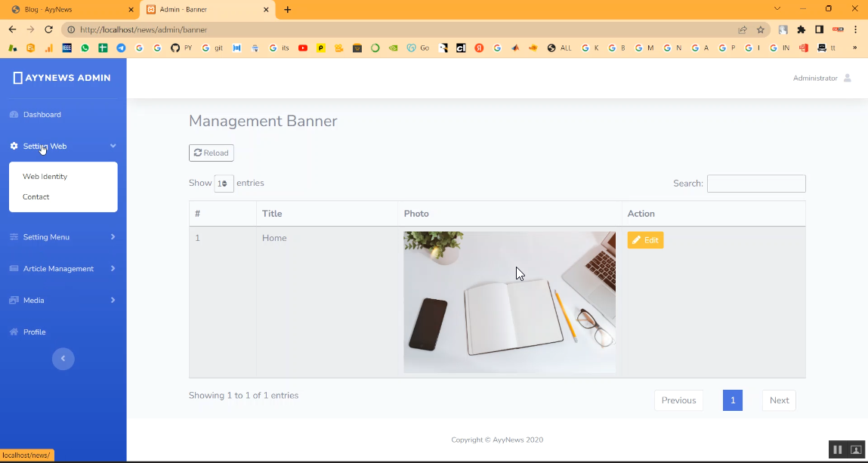Click into the table Search field
The image size is (868, 463).
pyautogui.click(x=755, y=184)
